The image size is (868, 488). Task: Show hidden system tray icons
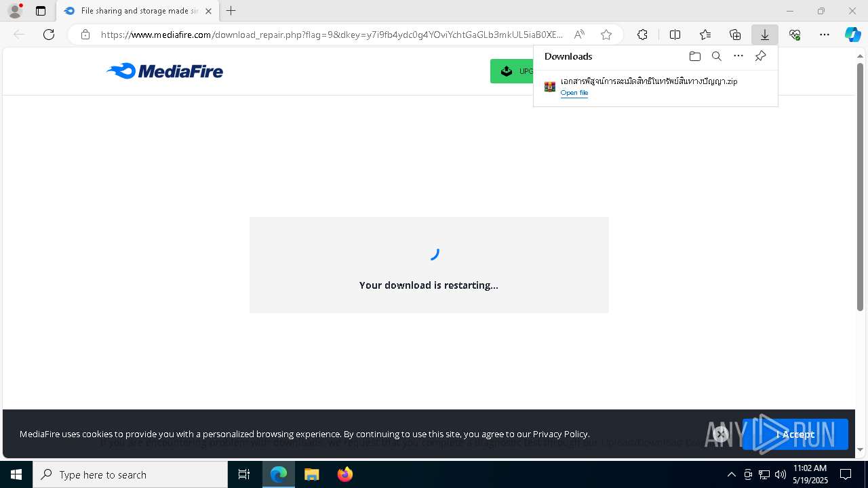(x=731, y=474)
